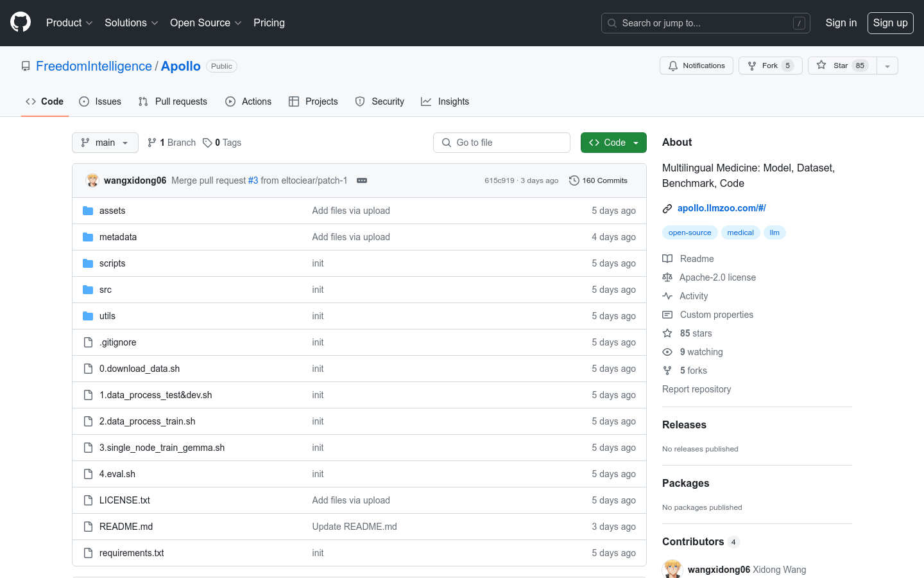The width and height of the screenshot is (924, 578).
Task: Click the Readme book icon
Action: point(667,259)
